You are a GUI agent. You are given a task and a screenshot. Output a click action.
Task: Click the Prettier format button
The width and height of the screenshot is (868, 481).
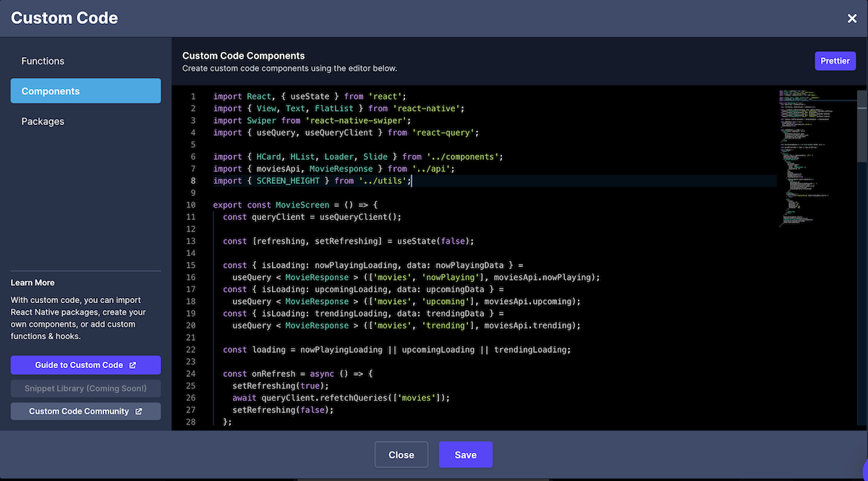click(835, 61)
